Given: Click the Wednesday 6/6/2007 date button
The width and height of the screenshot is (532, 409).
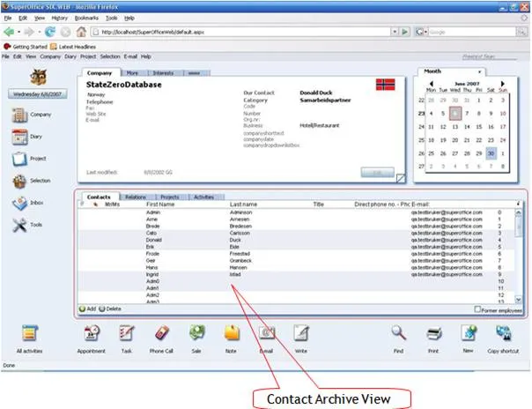Looking at the screenshot, I should [x=33, y=93].
